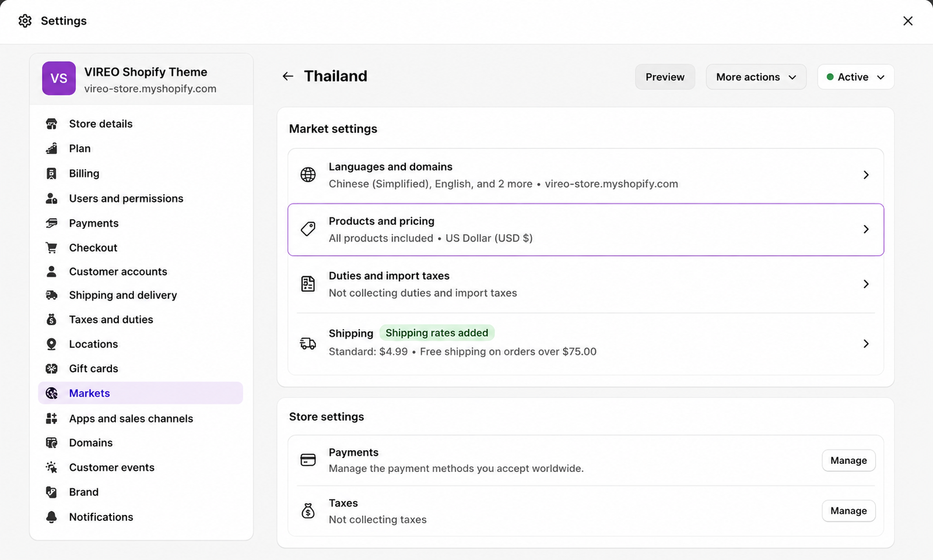Click 'All products included • US Dollar (USD $)' text

pos(430,238)
